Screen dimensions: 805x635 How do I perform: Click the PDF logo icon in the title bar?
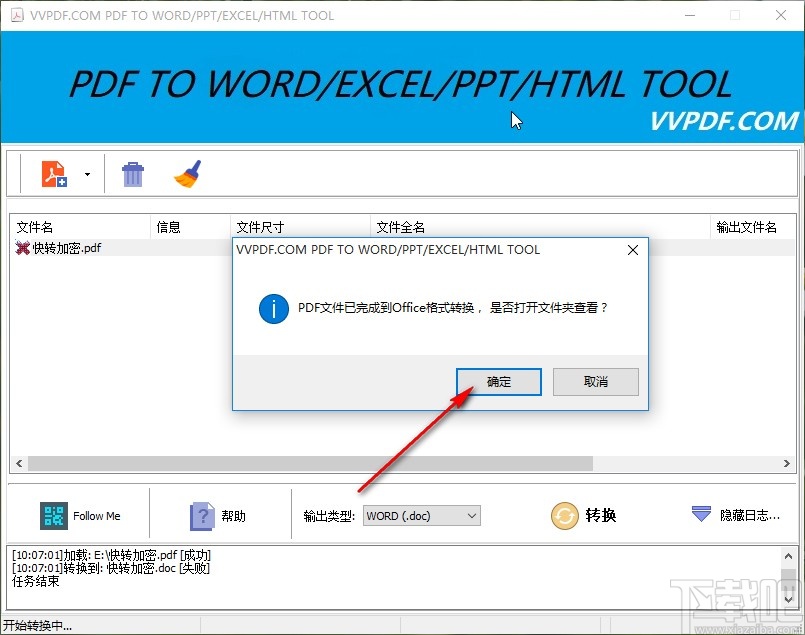coord(18,16)
